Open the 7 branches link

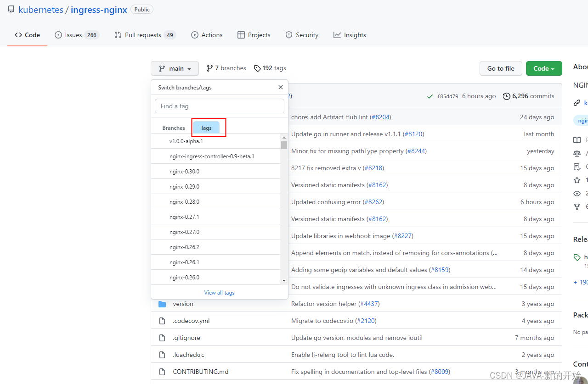(x=226, y=68)
